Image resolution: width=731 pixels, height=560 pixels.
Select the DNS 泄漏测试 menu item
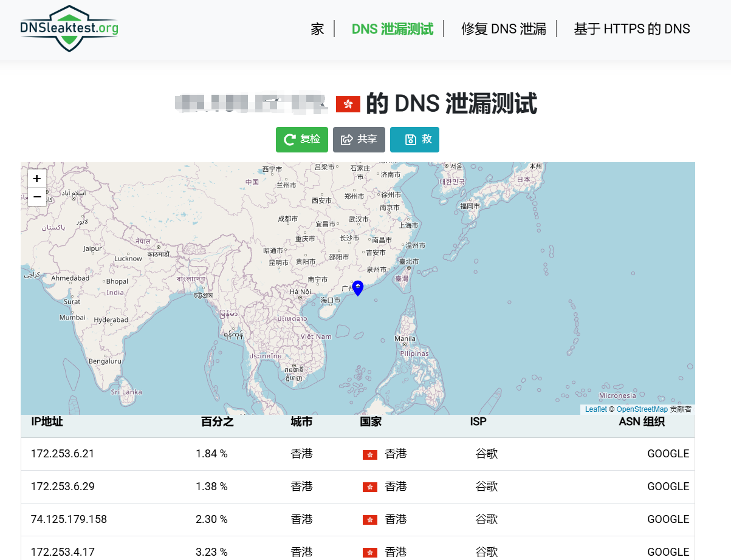tap(393, 29)
